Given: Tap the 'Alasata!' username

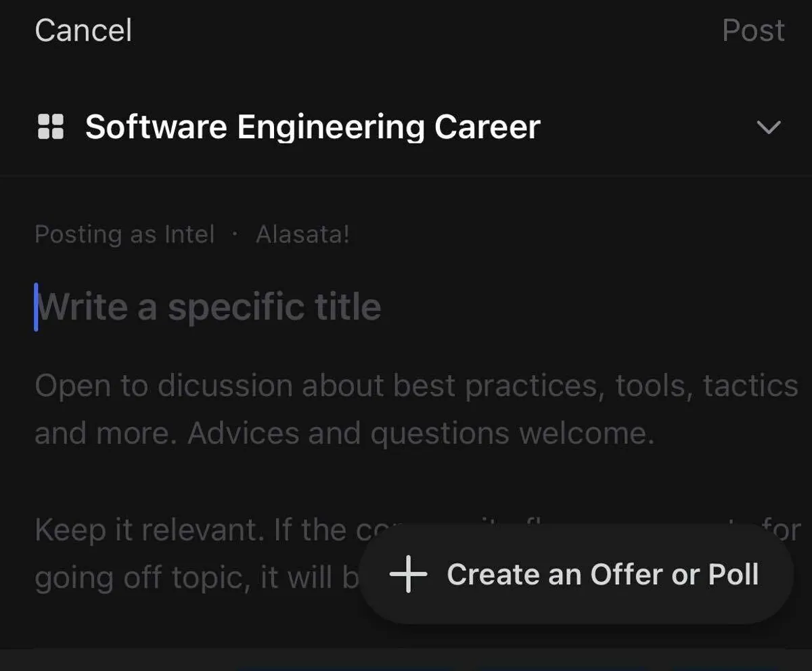Looking at the screenshot, I should coord(302,234).
